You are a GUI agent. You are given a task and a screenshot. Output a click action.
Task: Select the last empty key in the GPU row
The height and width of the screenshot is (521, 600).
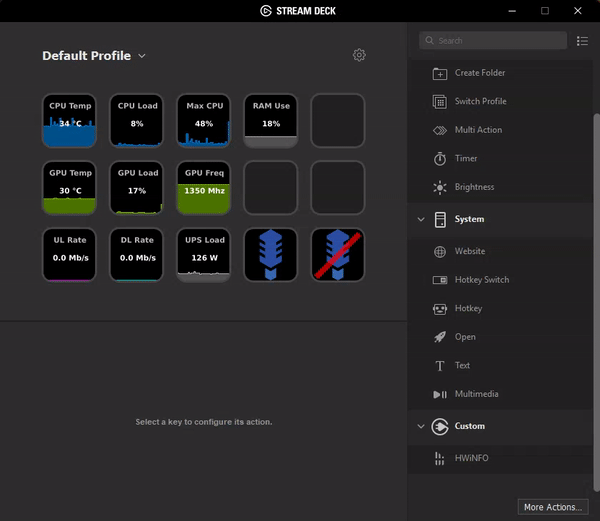338,187
